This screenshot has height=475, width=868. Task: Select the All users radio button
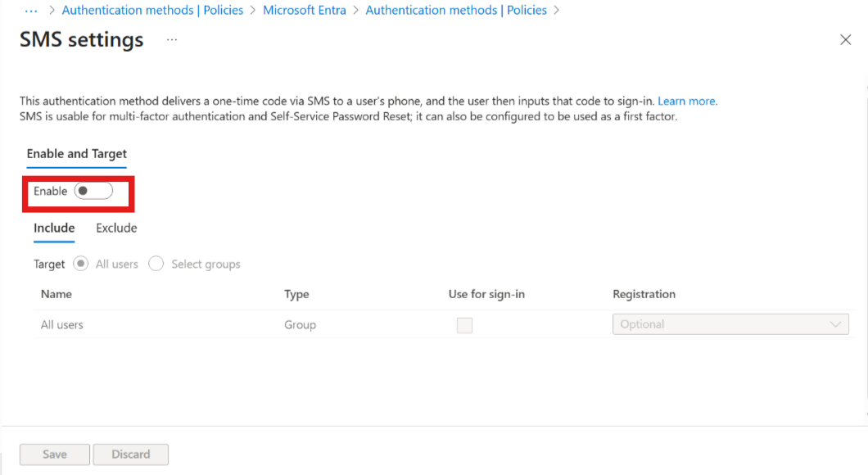tap(80, 264)
